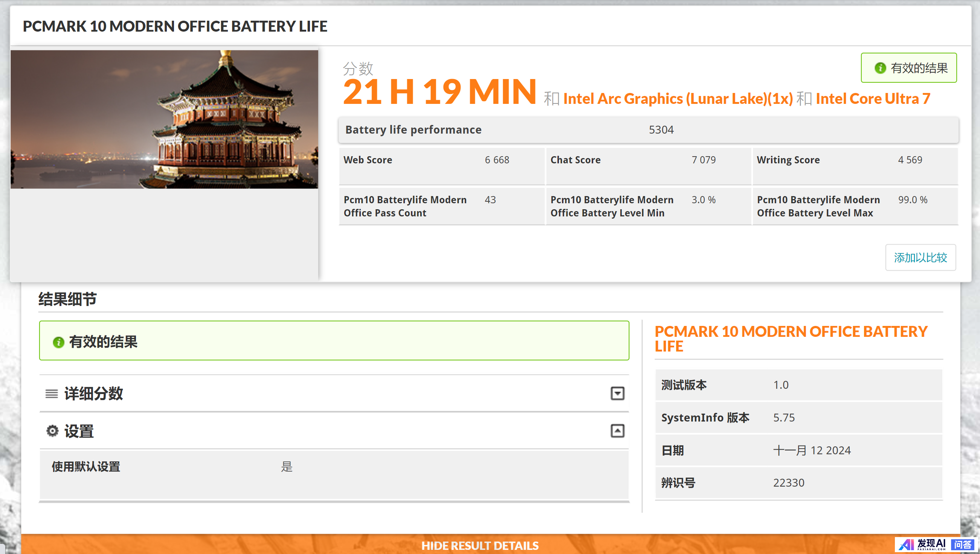Image resolution: width=980 pixels, height=554 pixels.
Task: Click the black PCMARK 10 MODERN OFFICE BATTERY LIFE title
Action: (x=175, y=26)
